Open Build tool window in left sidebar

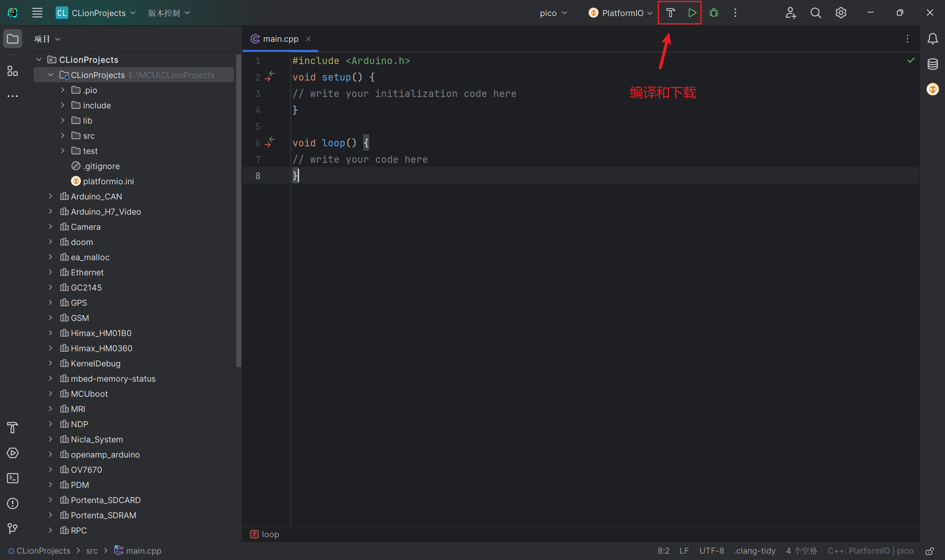click(13, 428)
